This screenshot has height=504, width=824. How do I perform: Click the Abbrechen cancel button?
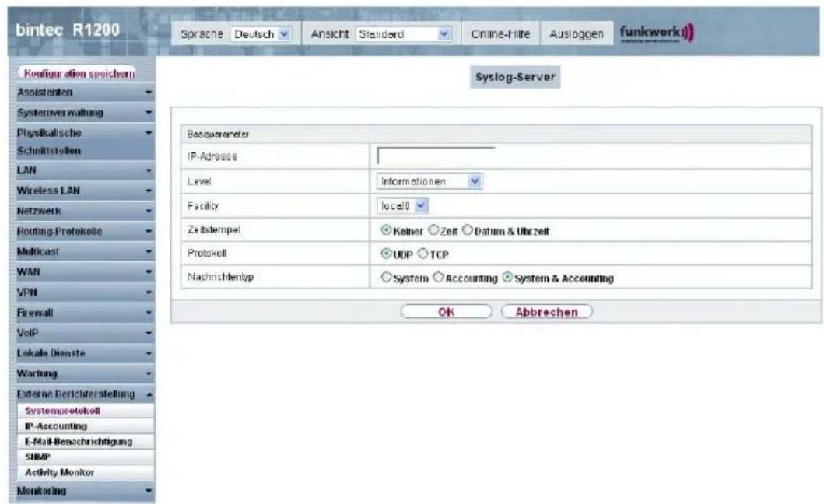click(x=546, y=312)
